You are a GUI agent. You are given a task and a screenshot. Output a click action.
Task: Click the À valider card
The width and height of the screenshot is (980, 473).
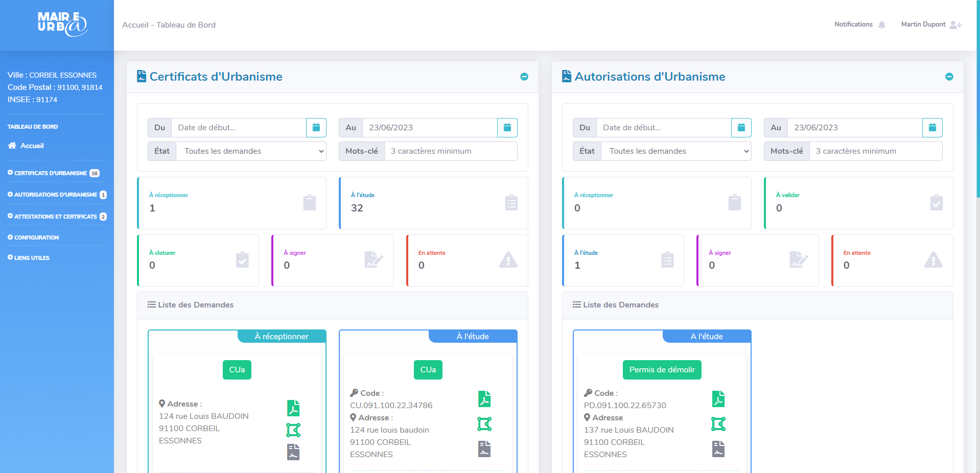click(858, 203)
